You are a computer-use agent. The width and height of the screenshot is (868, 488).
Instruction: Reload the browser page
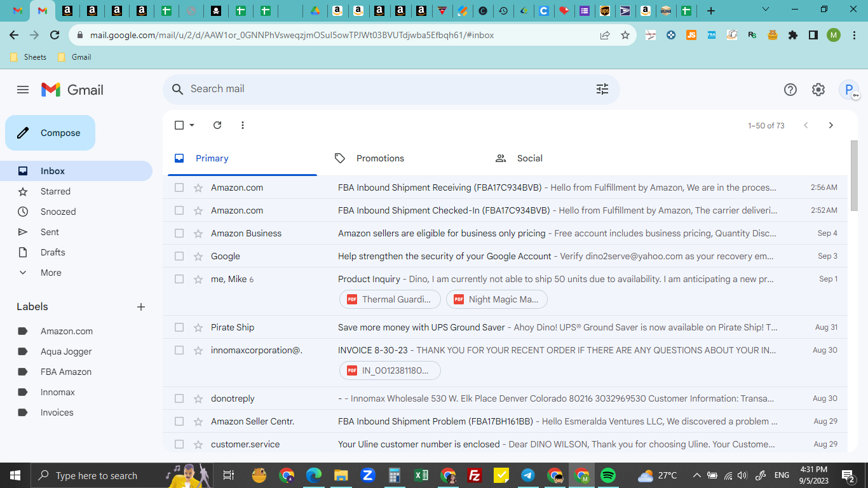point(55,35)
